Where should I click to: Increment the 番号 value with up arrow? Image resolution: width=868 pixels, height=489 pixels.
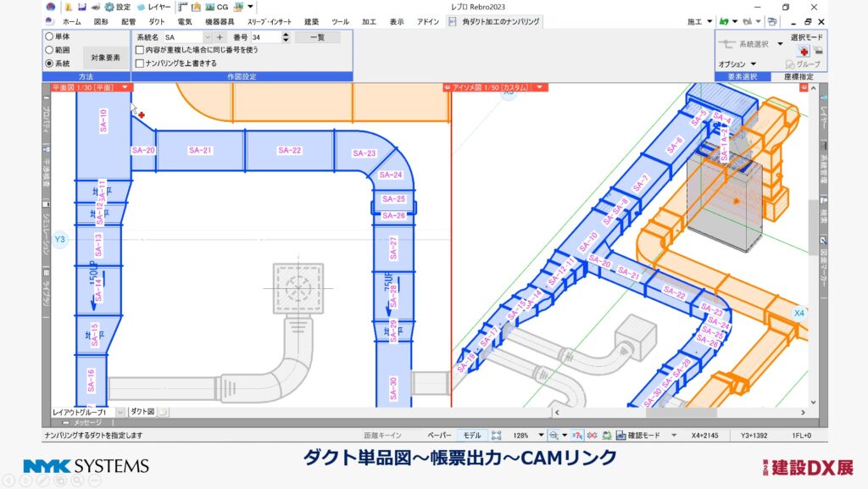(286, 34)
